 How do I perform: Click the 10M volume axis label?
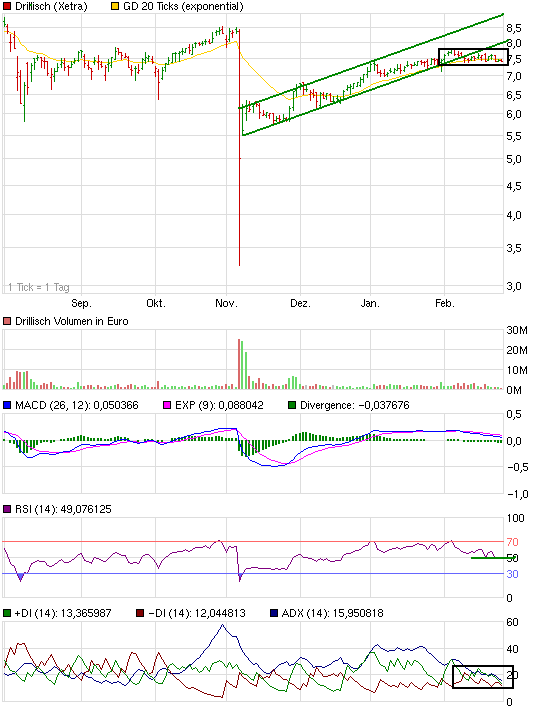coord(517,370)
